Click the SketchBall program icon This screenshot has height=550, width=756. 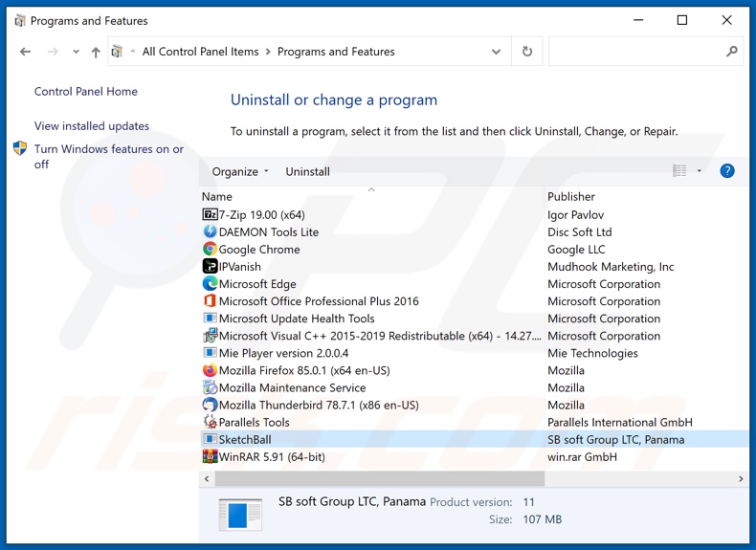210,439
